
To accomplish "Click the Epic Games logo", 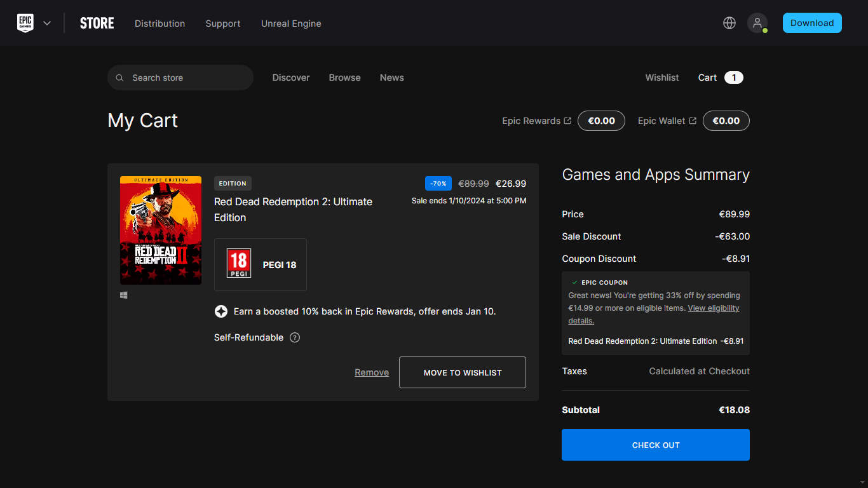I will (25, 23).
